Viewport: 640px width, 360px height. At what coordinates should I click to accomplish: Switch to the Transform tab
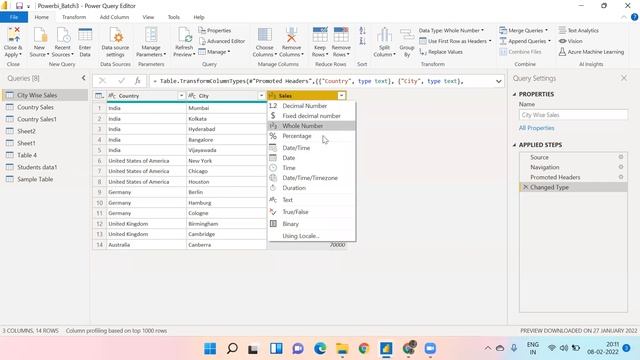(x=74, y=17)
